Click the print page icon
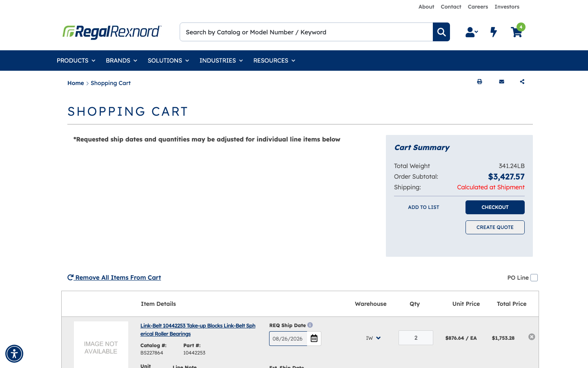 479,82
